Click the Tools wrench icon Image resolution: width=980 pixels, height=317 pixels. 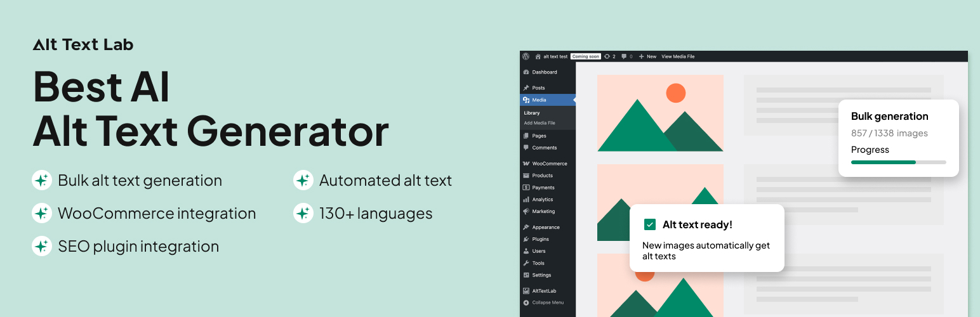tap(526, 263)
